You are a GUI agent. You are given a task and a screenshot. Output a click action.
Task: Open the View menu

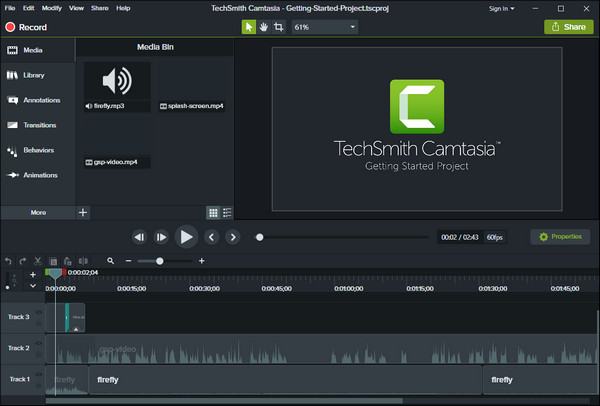tap(76, 8)
